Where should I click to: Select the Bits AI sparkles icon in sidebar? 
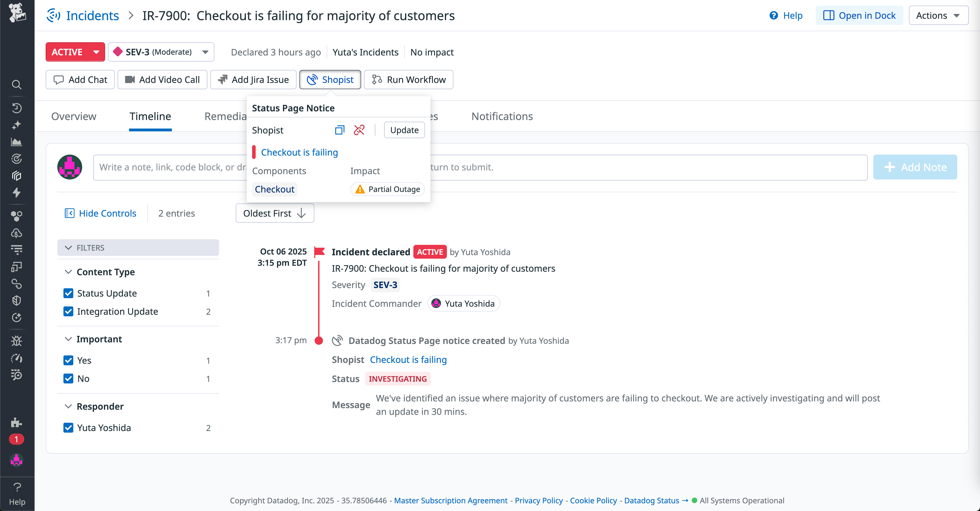(x=16, y=125)
